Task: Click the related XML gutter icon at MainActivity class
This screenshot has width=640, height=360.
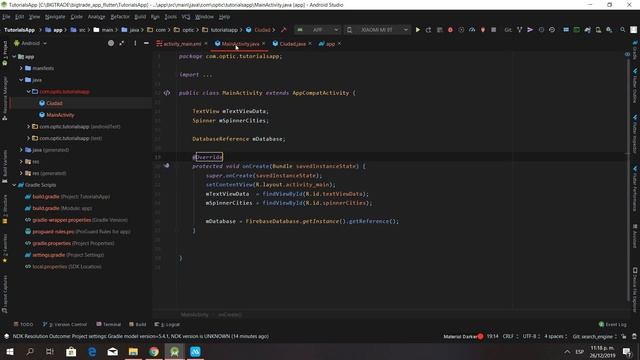Action: (167, 93)
